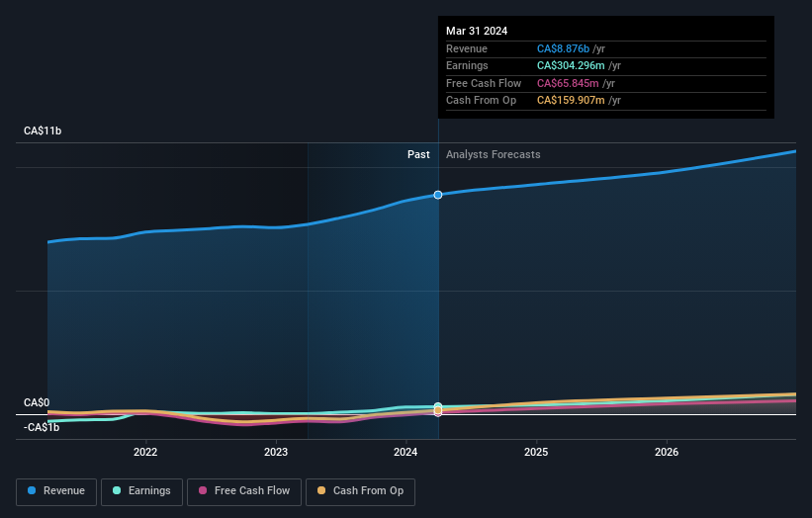
Task: Click the Mar 31 2024 tooltip date
Action: (477, 31)
